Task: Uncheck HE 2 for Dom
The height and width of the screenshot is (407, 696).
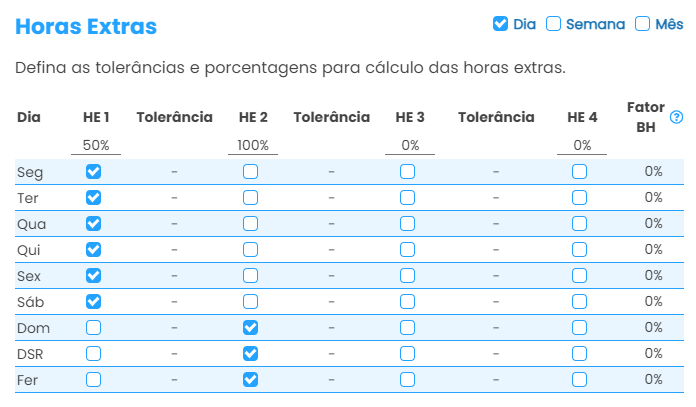Action: pos(251,327)
